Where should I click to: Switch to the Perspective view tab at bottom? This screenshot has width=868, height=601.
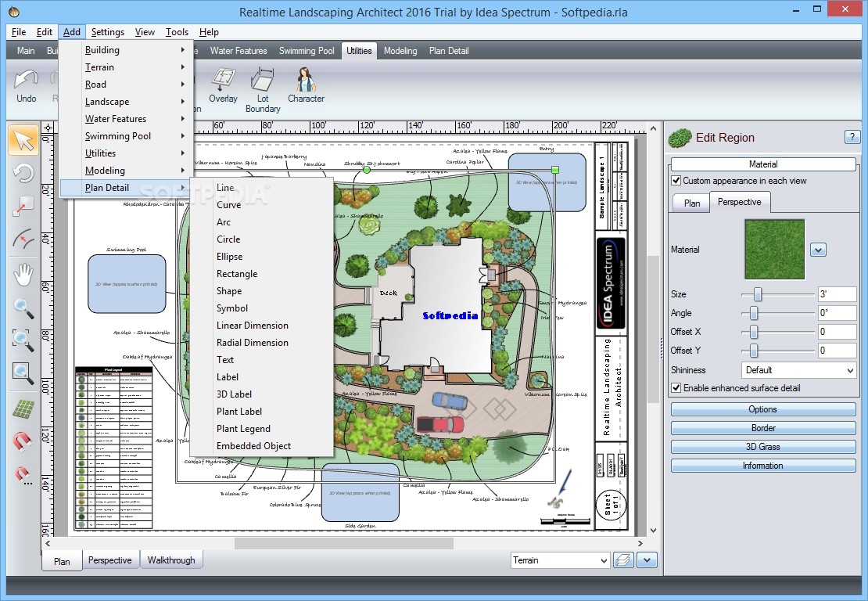tap(109, 560)
